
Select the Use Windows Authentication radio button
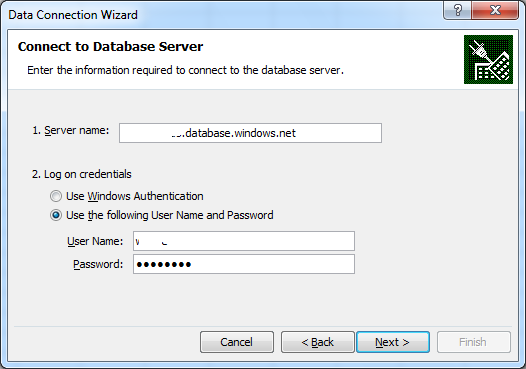[x=56, y=196]
